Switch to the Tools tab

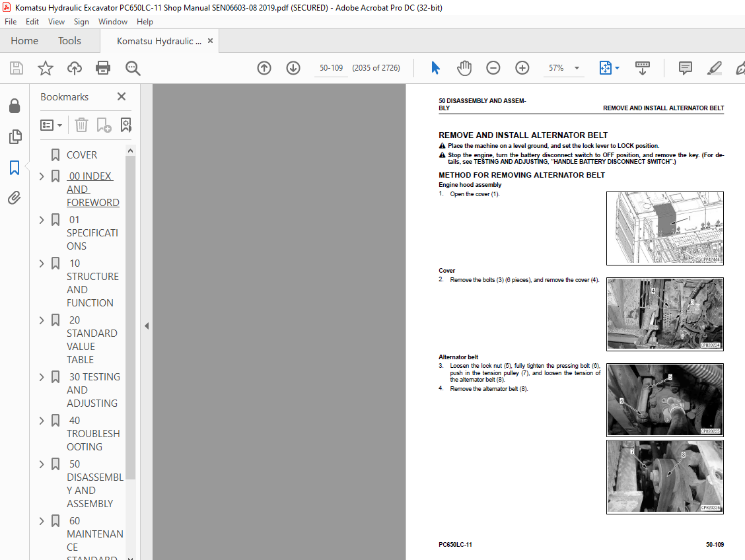tap(69, 41)
